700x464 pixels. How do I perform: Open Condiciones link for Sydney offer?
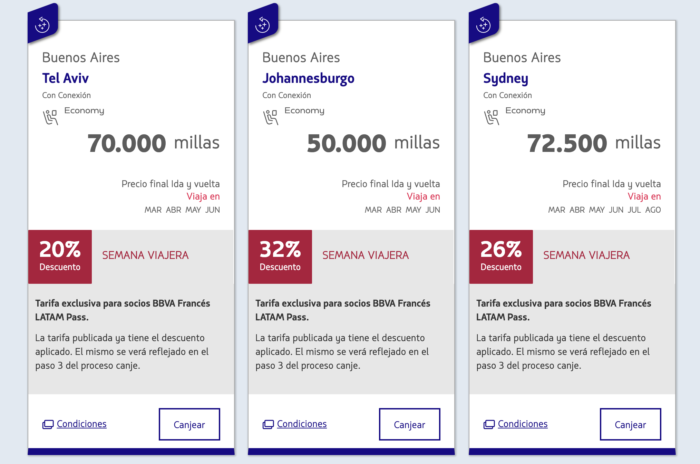click(522, 424)
